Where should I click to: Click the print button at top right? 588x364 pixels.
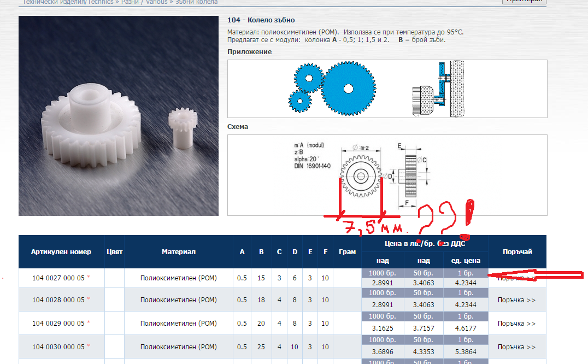(524, 2)
